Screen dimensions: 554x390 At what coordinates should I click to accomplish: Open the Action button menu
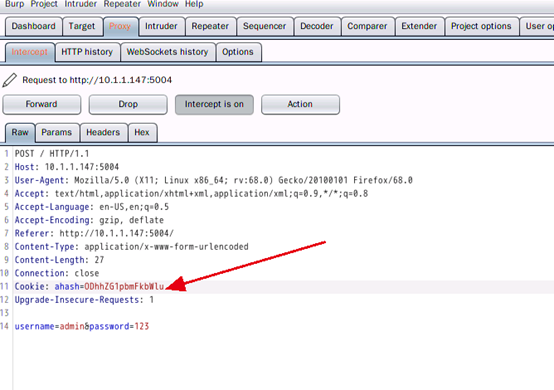tap(300, 104)
